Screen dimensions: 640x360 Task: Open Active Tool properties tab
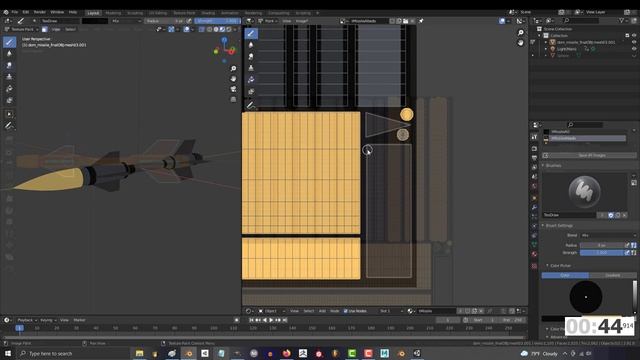tap(534, 138)
